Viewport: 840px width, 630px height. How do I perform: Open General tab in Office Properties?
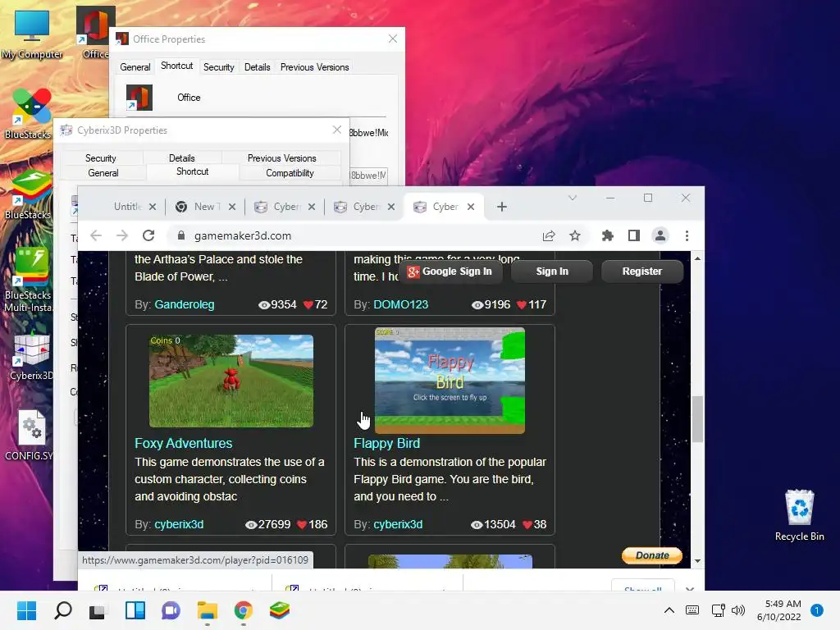coord(135,67)
